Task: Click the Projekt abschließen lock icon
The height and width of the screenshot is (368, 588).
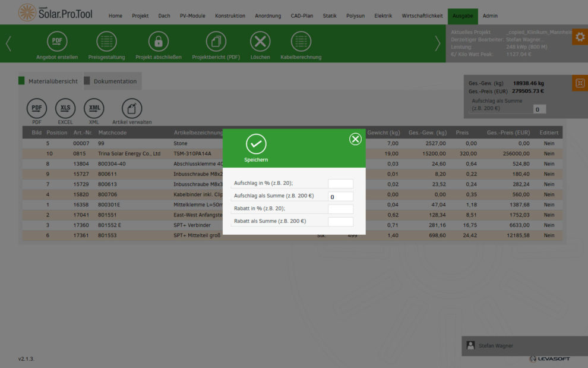Action: (x=158, y=42)
